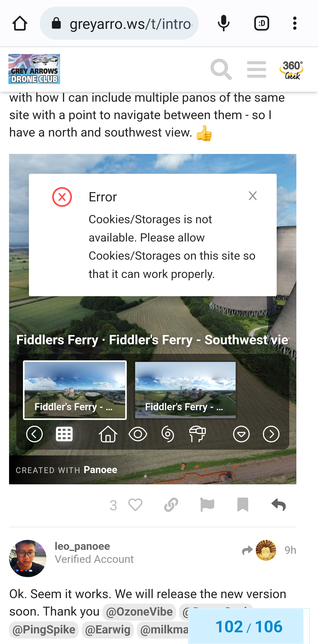Screen dimensions: 318x644
Task: Open the Chrome three-dot menu
Action: pos(295,23)
